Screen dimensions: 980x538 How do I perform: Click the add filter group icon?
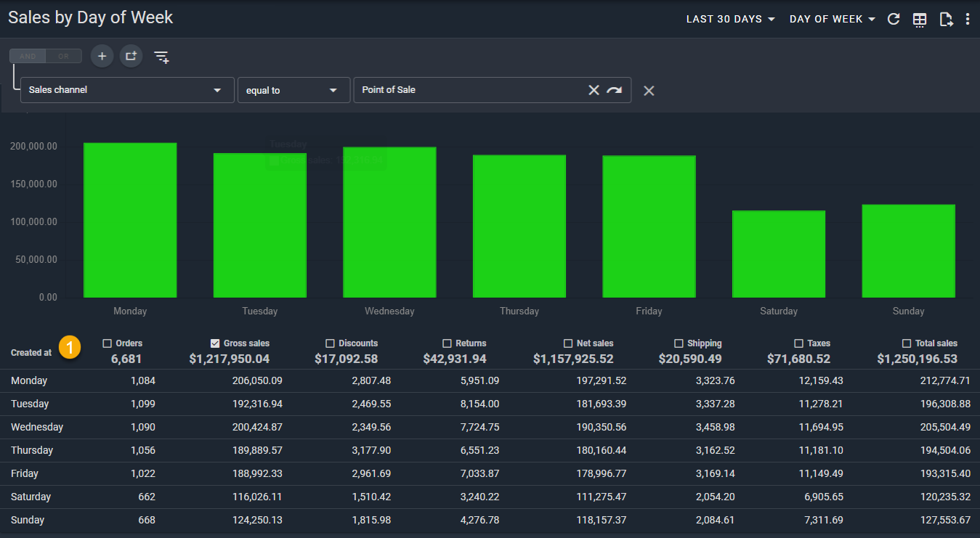[131, 56]
